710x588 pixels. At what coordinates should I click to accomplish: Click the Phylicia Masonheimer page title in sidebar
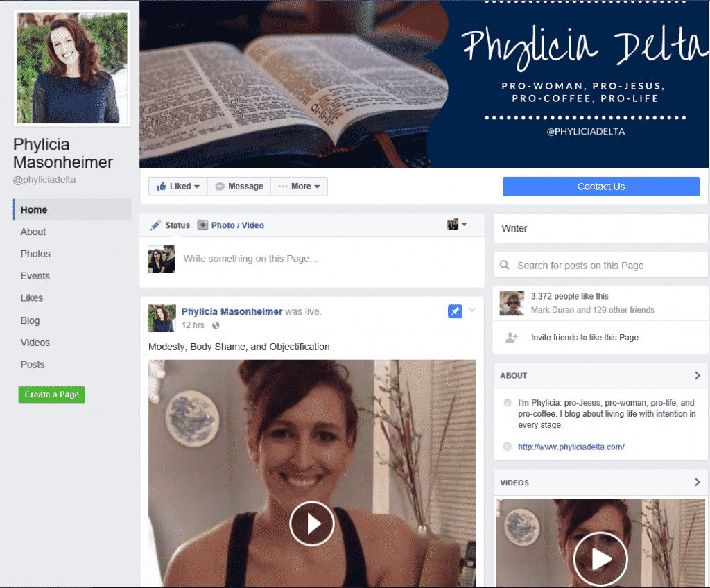(63, 153)
